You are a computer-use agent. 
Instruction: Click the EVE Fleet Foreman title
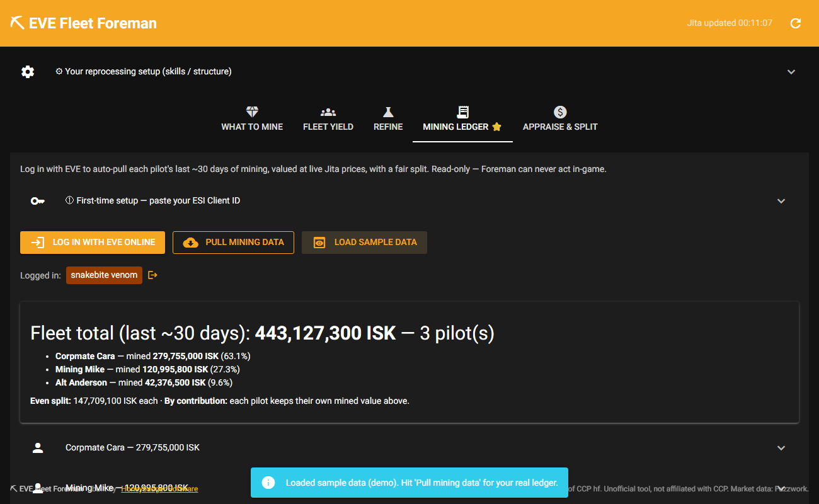coord(93,23)
